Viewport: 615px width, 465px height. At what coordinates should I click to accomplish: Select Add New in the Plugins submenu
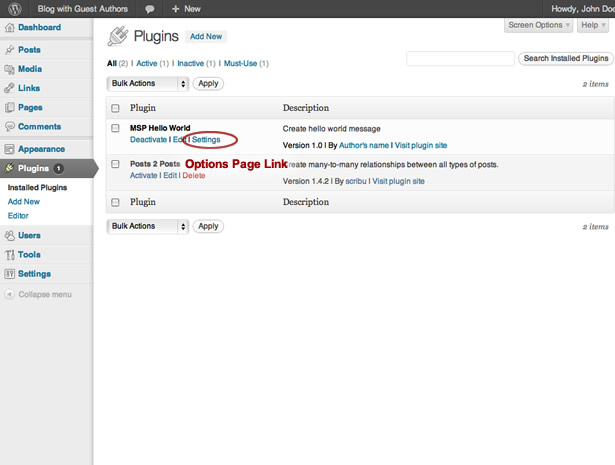click(24, 202)
